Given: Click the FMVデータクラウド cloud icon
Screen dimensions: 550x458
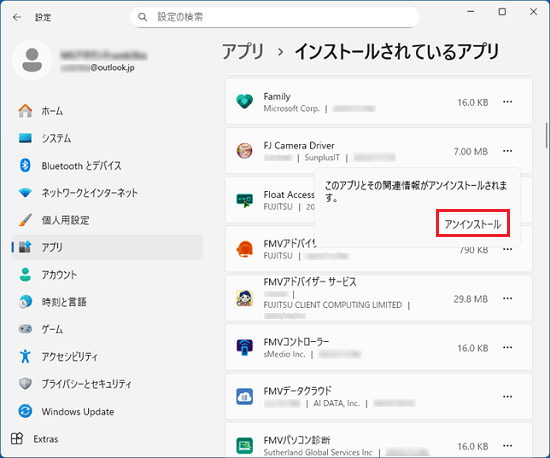Looking at the screenshot, I should pos(244,397).
